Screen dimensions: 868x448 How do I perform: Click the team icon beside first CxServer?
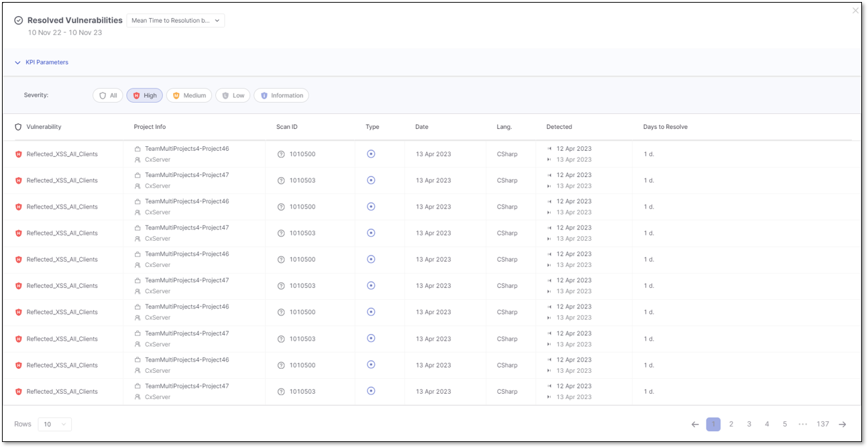tap(138, 160)
